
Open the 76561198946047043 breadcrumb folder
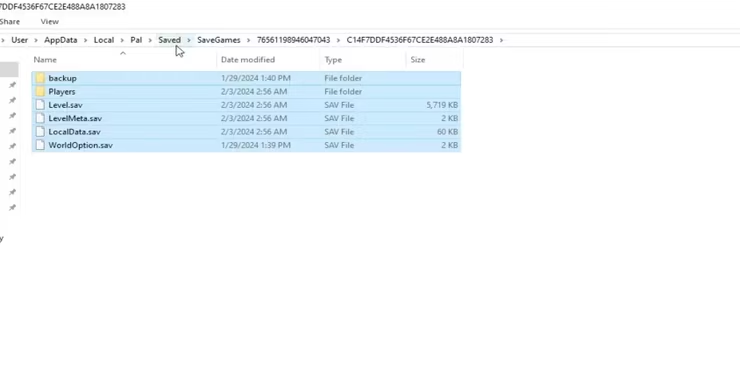tap(294, 40)
